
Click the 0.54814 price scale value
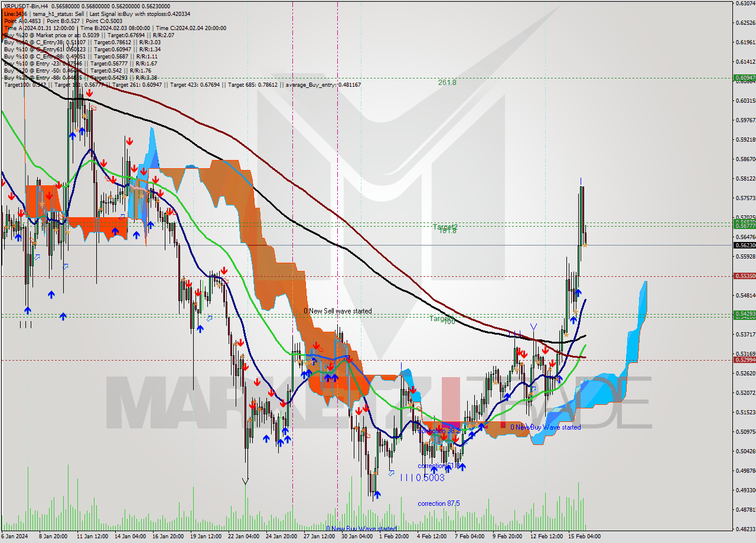click(x=745, y=295)
